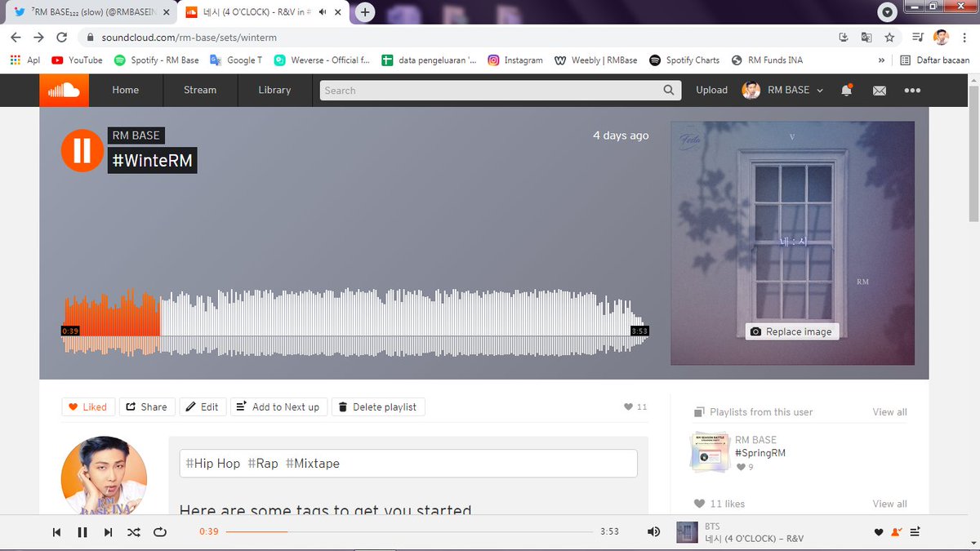Pause playback in bottom player bar
980x551 pixels.
tap(82, 532)
